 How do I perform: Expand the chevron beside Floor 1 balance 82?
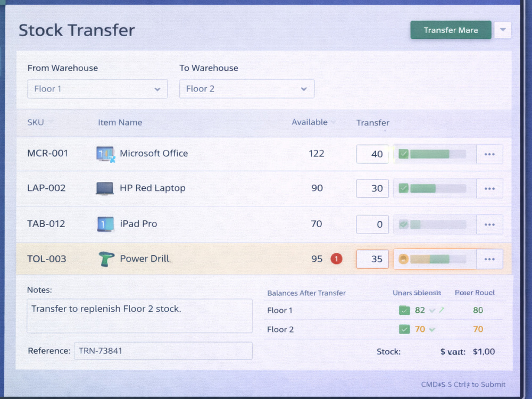click(432, 311)
